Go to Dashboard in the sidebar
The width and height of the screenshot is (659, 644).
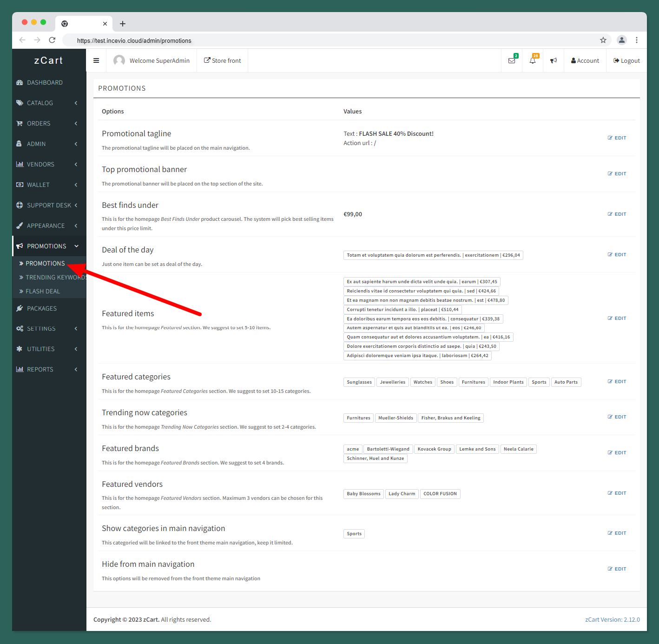pyautogui.click(x=45, y=83)
